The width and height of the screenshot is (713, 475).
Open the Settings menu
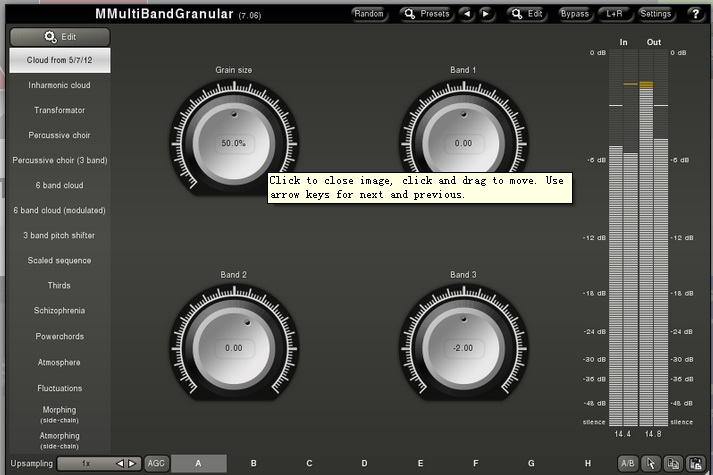click(656, 14)
